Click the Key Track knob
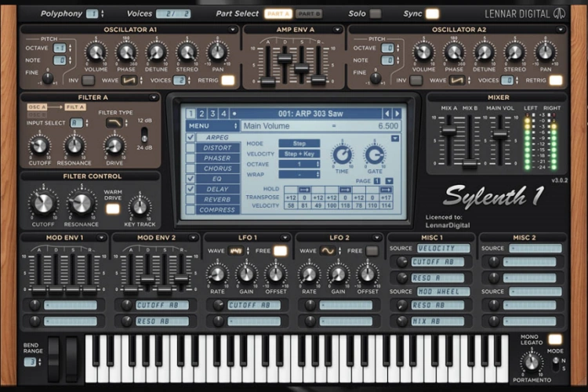 (x=140, y=207)
